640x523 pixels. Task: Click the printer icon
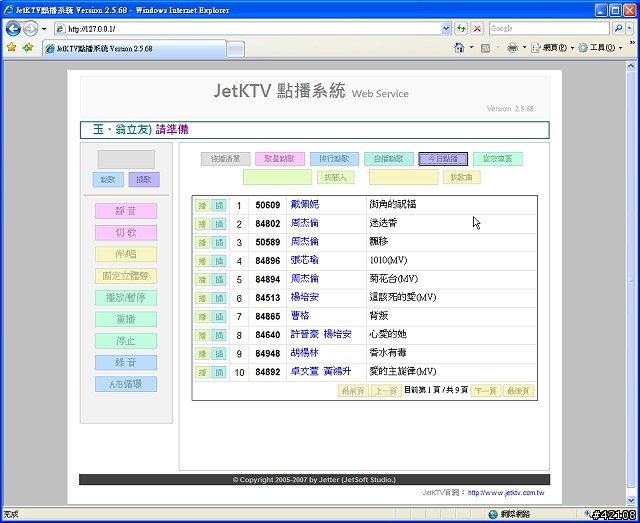(x=512, y=48)
